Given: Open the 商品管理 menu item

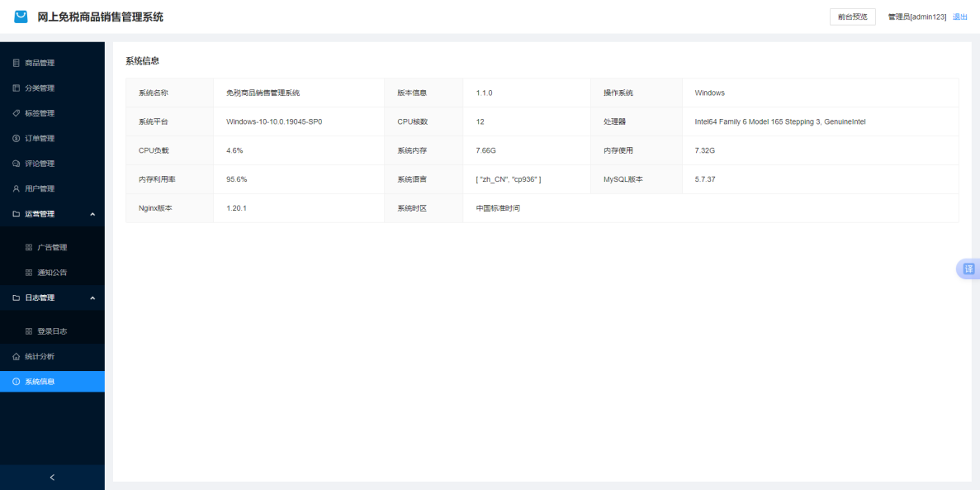Looking at the screenshot, I should (x=53, y=63).
